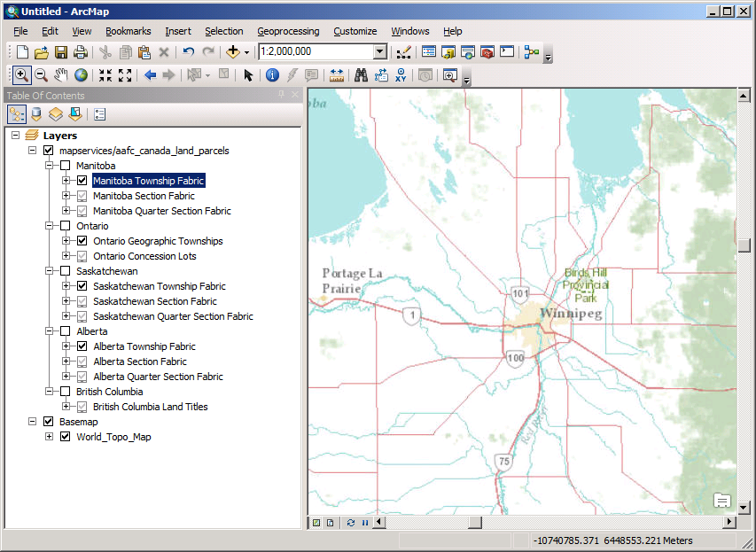Image resolution: width=756 pixels, height=552 pixels.
Task: Check the British Columbia group layer
Action: (65, 392)
